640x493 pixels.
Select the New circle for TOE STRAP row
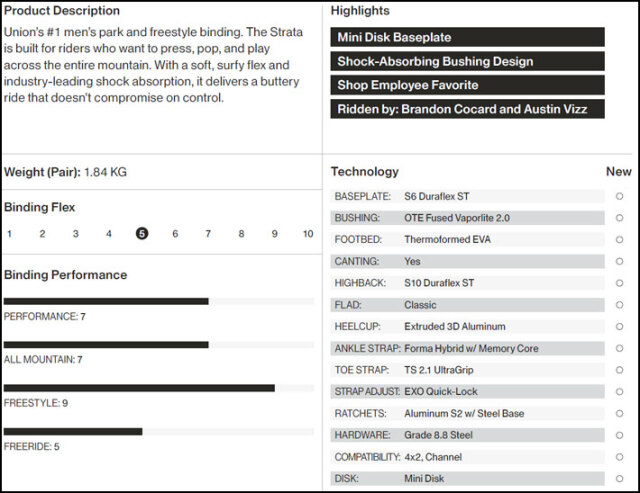[x=619, y=370]
